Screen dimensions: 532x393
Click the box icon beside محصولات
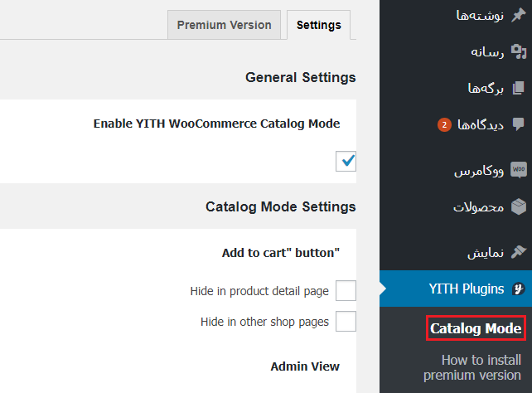519,206
